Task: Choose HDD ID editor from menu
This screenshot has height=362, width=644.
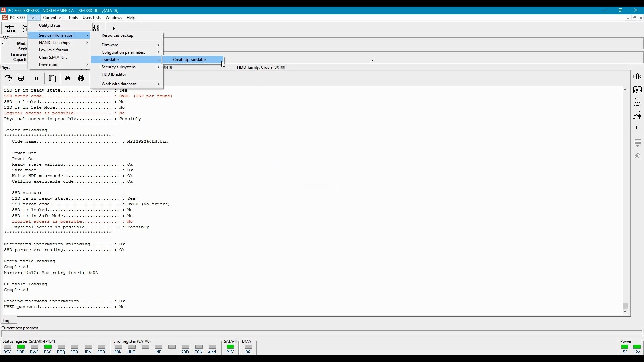Action: coord(114,74)
